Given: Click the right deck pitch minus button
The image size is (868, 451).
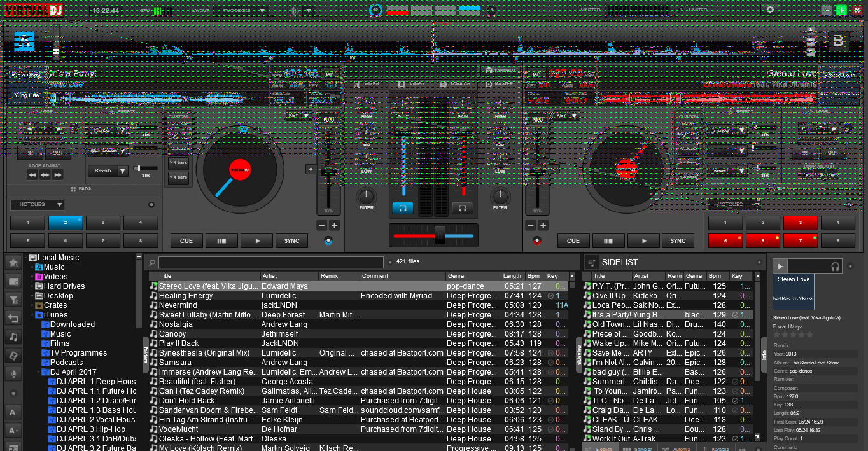Looking at the screenshot, I should tap(530, 225).
